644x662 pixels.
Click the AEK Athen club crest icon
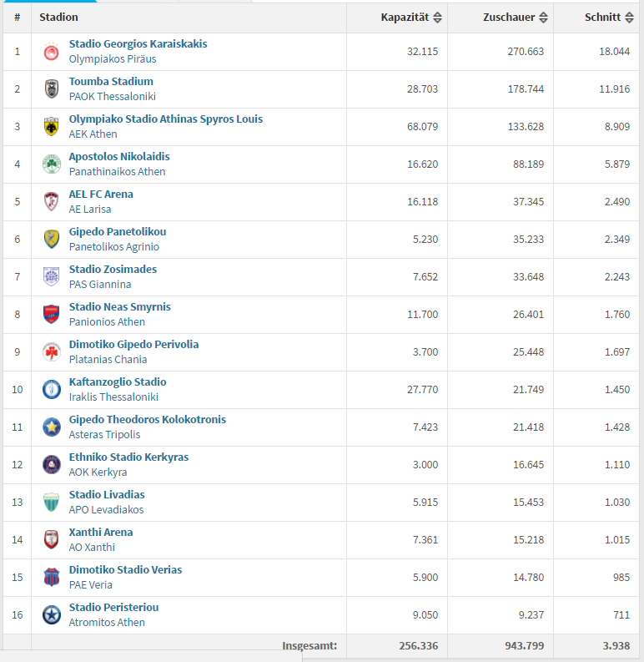(x=52, y=127)
